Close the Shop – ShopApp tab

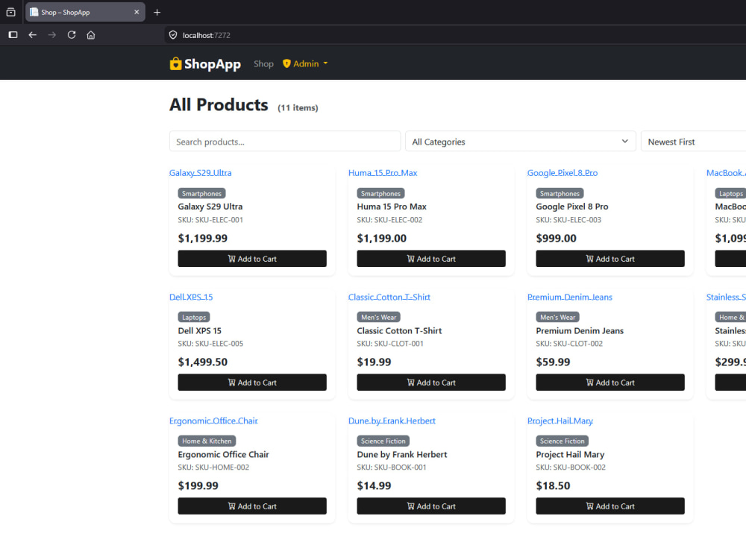point(137,13)
